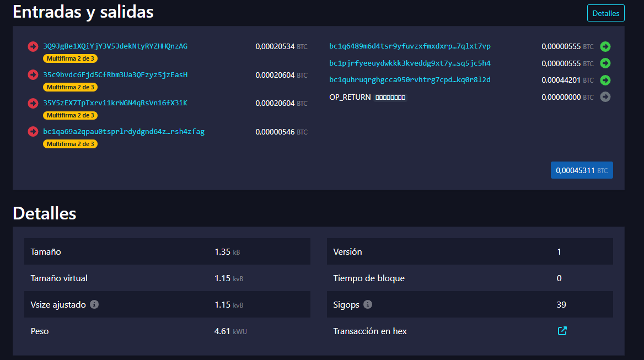The width and height of the screenshot is (644, 360).
Task: Click info icon next to Vsize ajustado
Action: [x=94, y=304]
